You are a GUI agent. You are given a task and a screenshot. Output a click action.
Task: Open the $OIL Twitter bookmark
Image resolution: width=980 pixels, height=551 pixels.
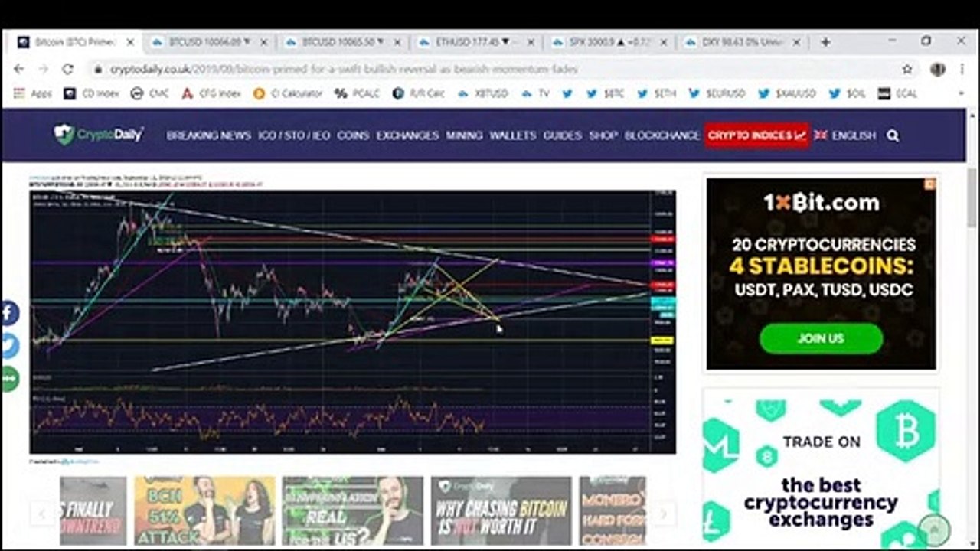click(x=847, y=93)
